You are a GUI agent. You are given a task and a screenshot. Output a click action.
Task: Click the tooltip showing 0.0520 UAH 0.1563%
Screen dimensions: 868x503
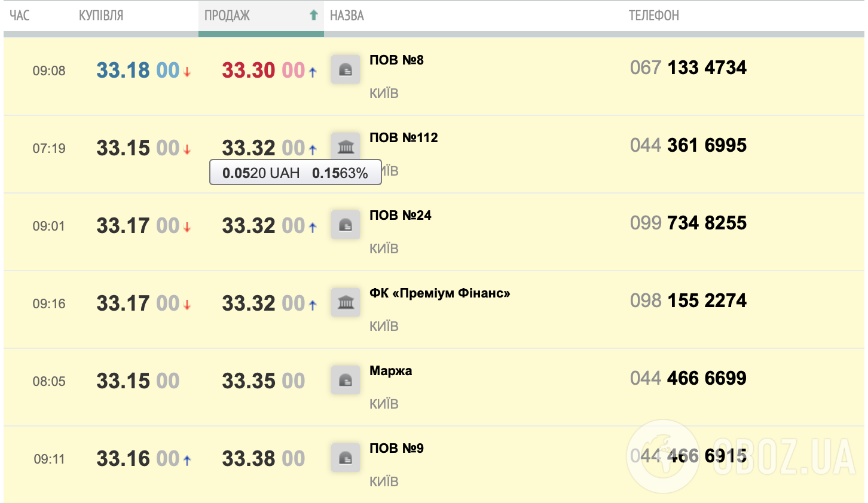click(295, 173)
